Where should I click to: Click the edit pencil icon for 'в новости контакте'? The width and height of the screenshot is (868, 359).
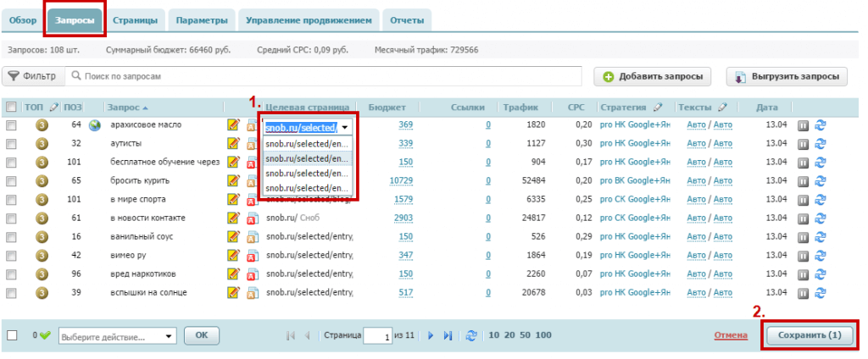tap(233, 218)
